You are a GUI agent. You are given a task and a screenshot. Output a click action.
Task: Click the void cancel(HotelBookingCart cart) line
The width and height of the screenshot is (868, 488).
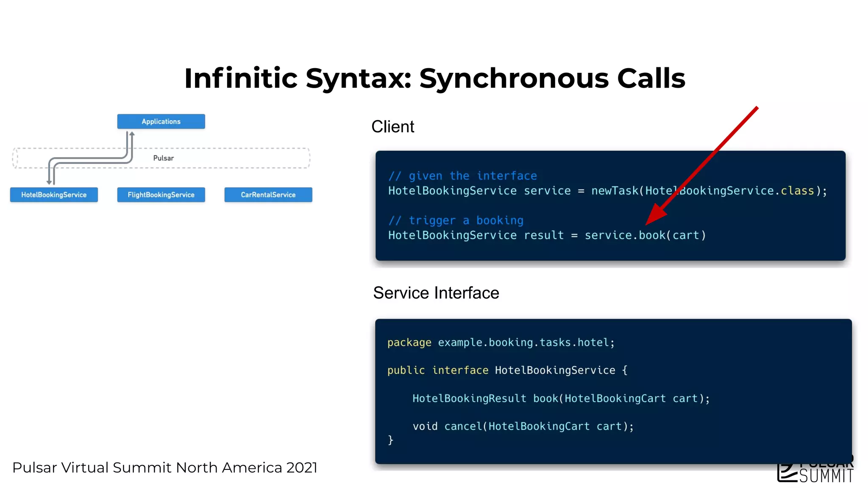tap(523, 426)
